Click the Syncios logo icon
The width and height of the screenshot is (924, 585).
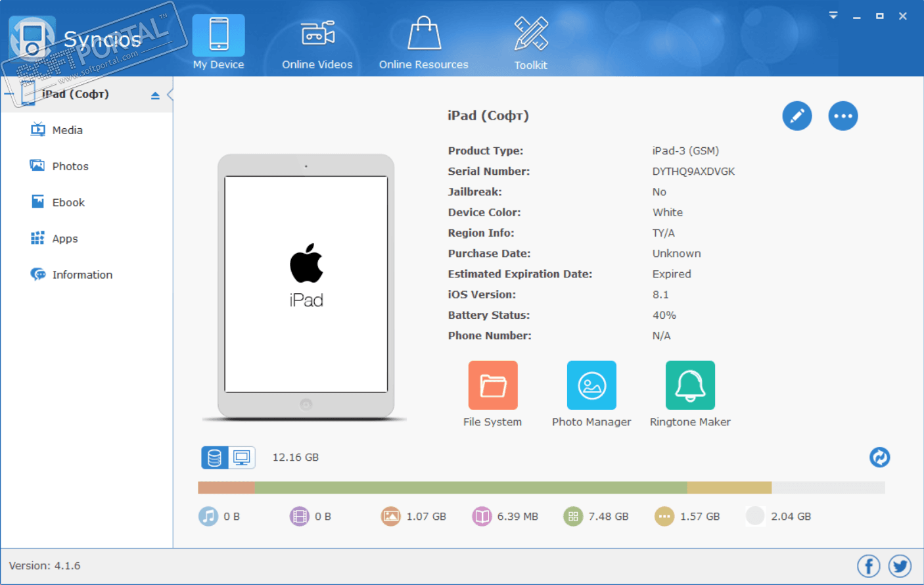point(32,38)
